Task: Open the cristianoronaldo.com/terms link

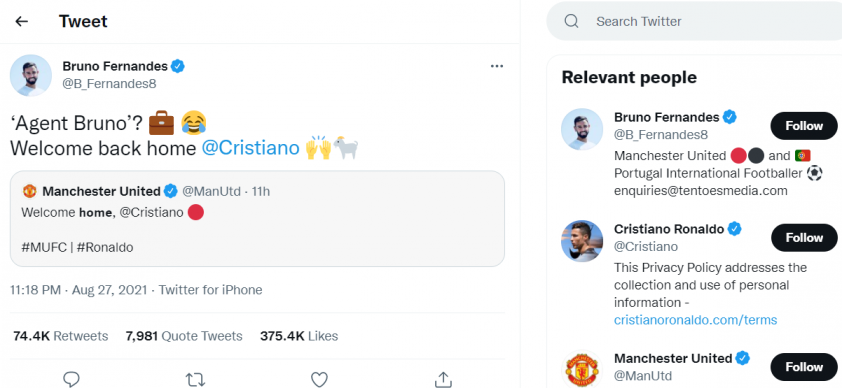Action: (x=695, y=320)
